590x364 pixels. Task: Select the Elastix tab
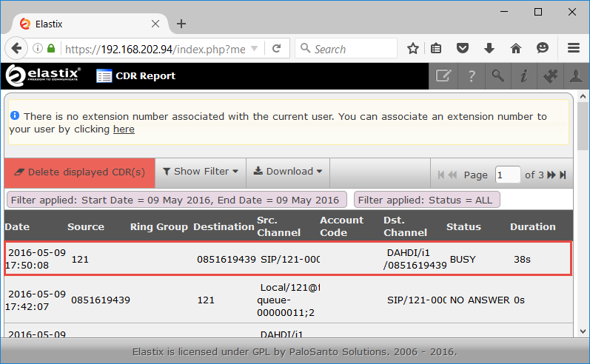coord(90,24)
